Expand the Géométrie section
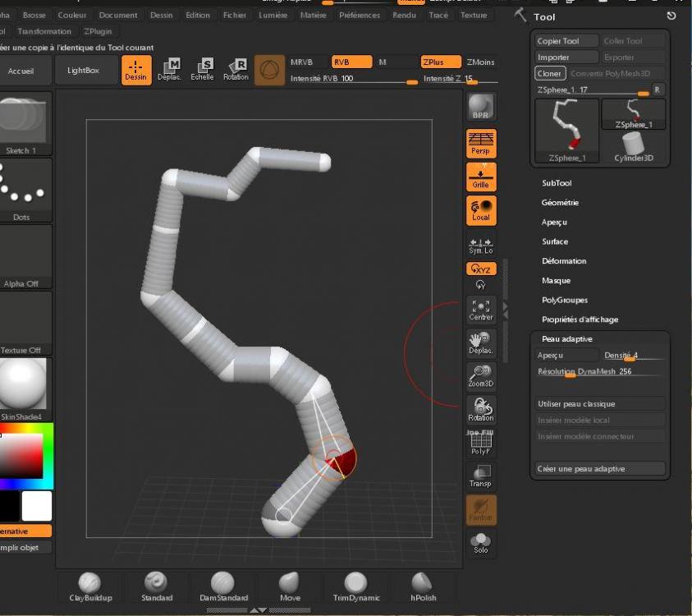 coord(560,203)
